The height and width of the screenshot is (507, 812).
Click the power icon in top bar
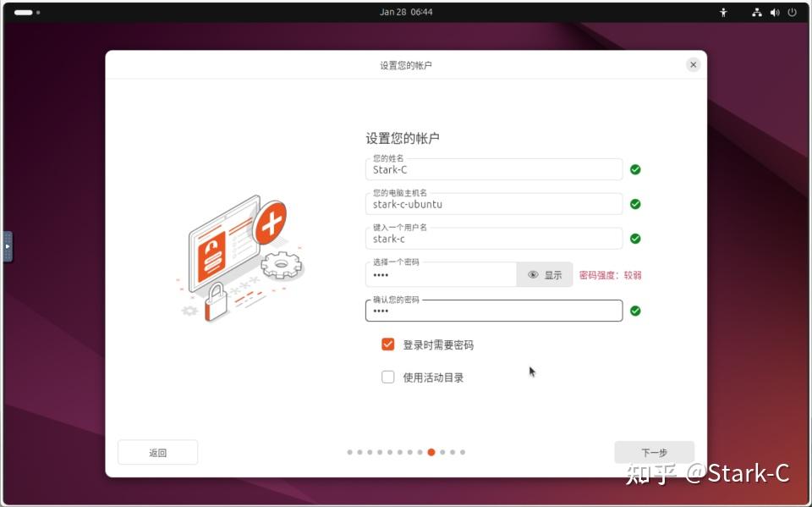click(x=792, y=13)
